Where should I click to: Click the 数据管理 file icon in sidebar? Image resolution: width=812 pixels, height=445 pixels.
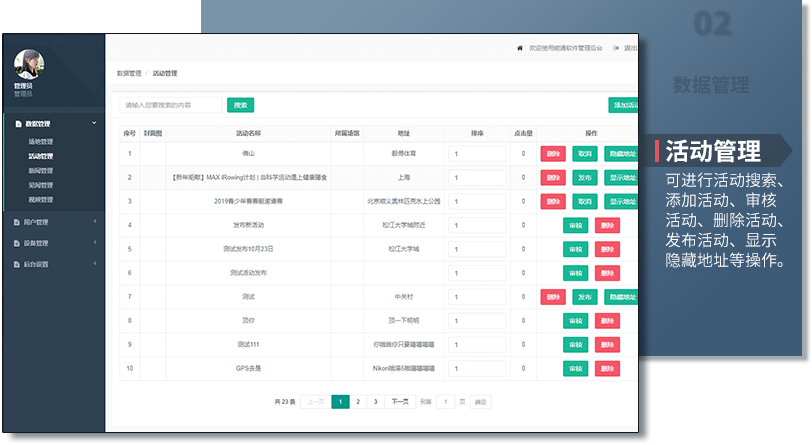(17, 124)
